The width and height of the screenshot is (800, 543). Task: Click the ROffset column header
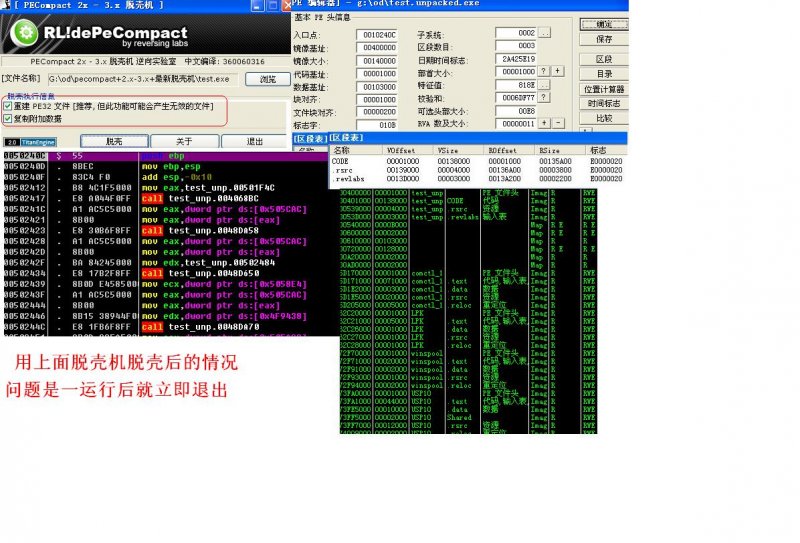[509, 150]
